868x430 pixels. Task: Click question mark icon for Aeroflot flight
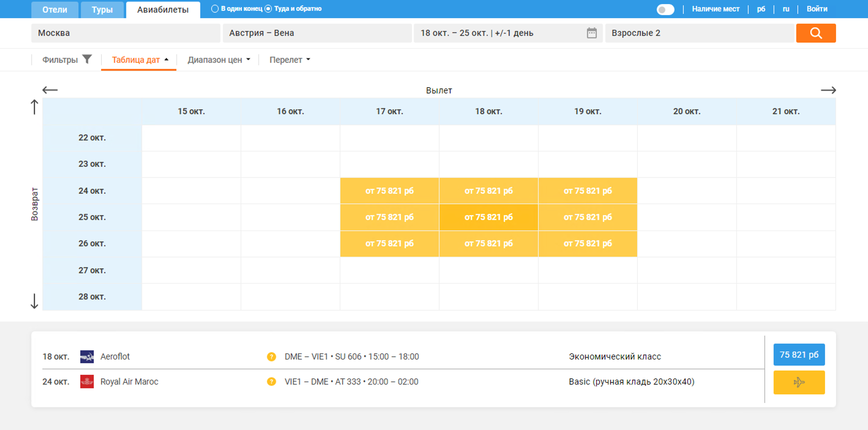pos(271,357)
